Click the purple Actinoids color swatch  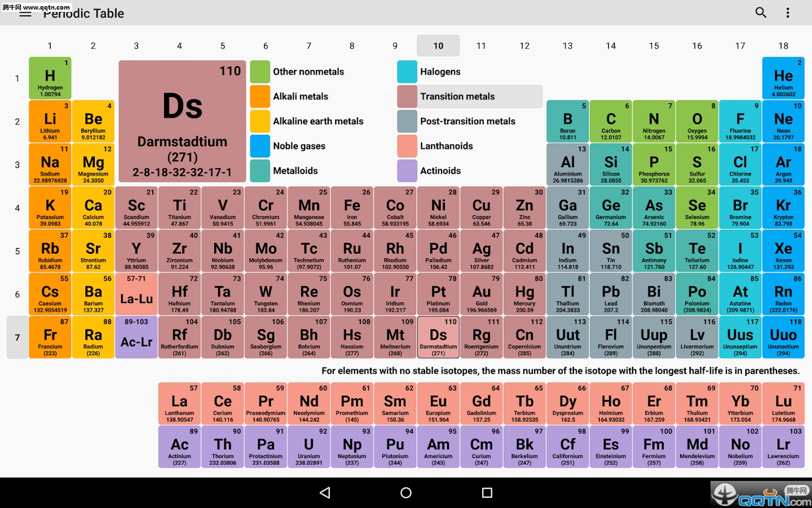point(407,171)
